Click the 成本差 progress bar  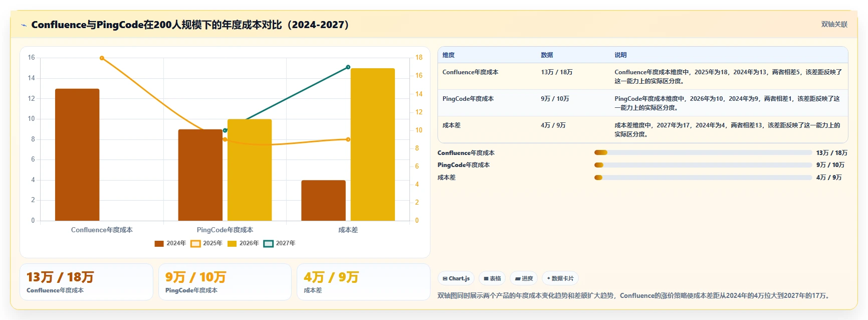click(x=703, y=178)
